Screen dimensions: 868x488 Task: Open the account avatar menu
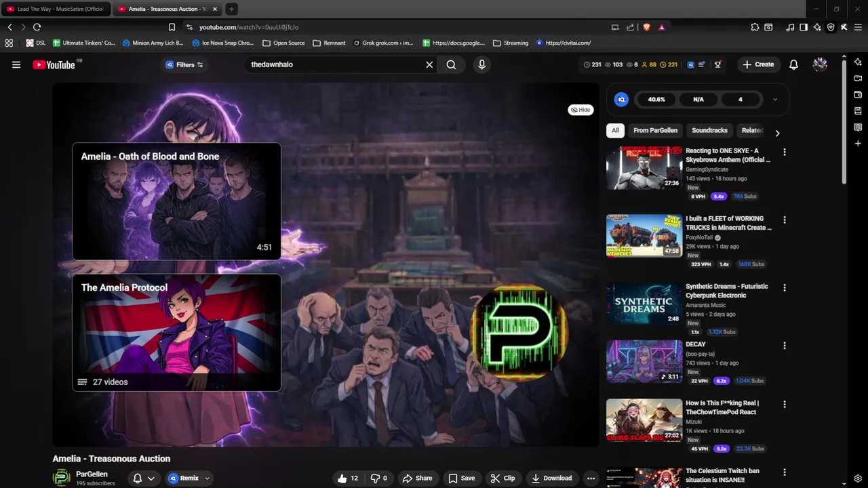[820, 64]
